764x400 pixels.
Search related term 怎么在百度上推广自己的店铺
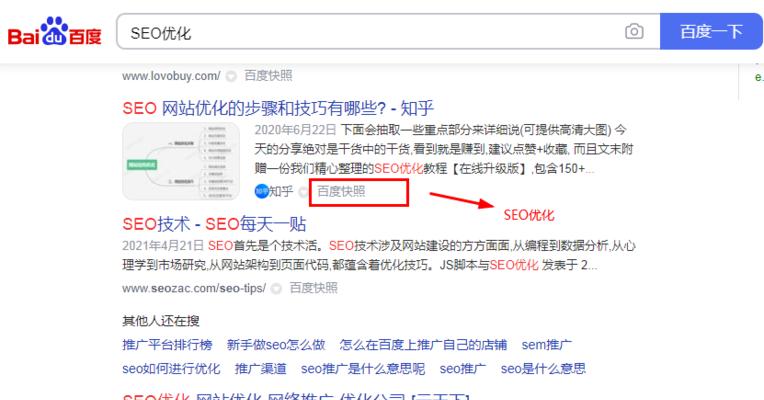[423, 345]
